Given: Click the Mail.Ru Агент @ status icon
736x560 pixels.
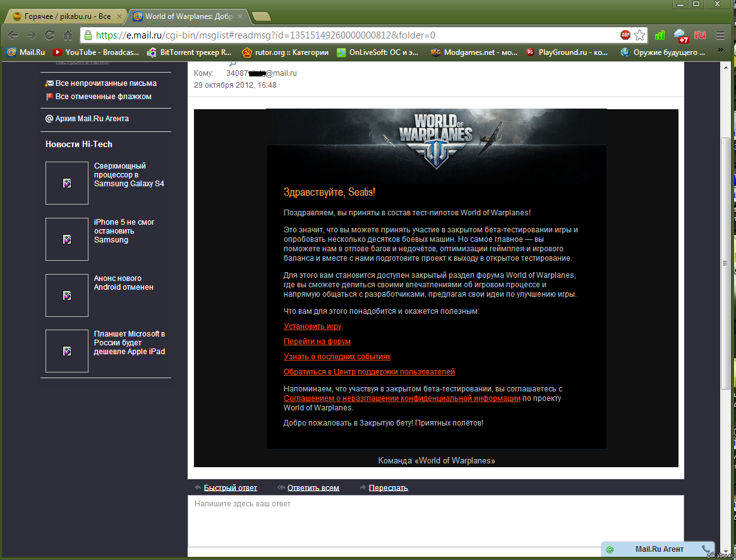Looking at the screenshot, I should click(610, 550).
